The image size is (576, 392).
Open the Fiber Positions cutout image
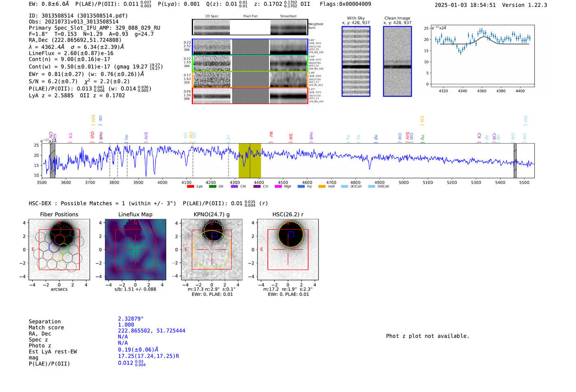(59, 249)
